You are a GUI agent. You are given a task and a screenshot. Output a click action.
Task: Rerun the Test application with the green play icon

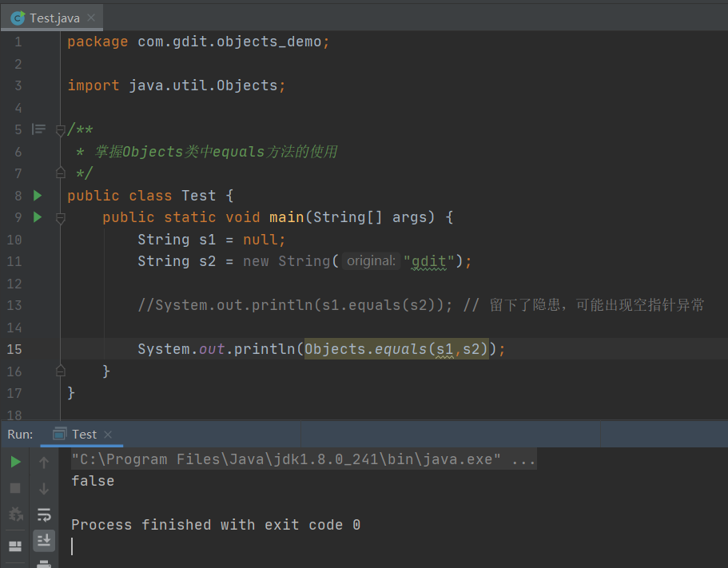(x=15, y=461)
